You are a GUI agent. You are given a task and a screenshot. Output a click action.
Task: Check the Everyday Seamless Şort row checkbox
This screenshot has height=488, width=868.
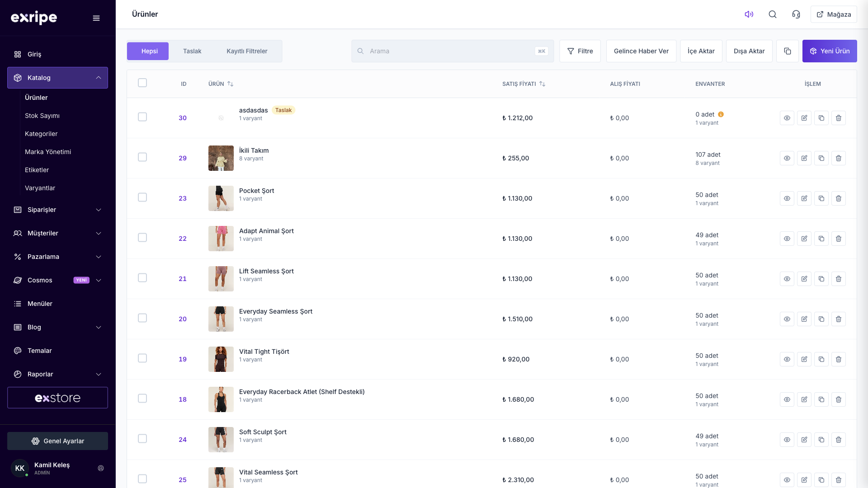tap(142, 318)
